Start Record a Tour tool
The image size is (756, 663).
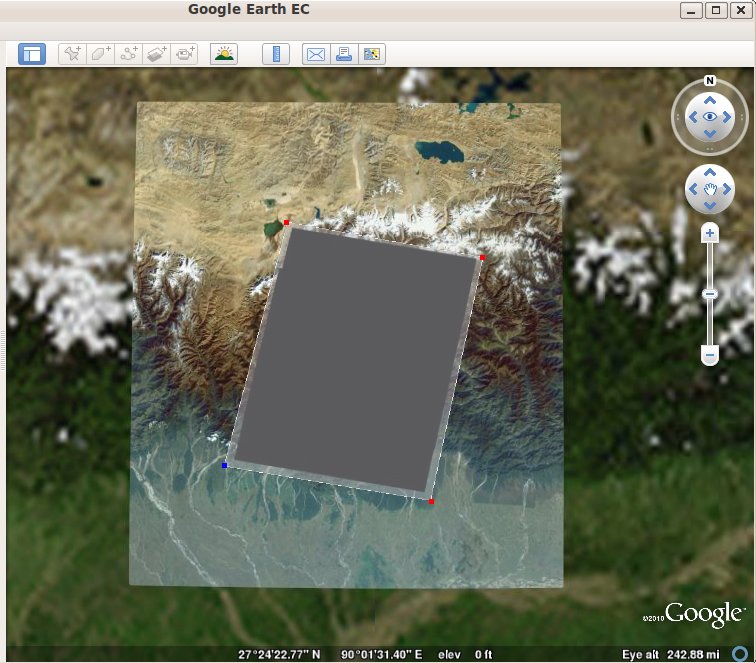pos(185,54)
